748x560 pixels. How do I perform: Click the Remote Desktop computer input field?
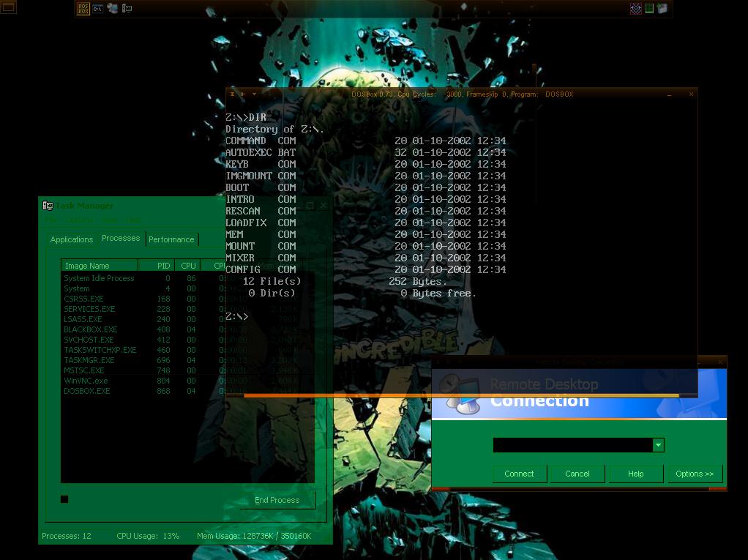pyautogui.click(x=572, y=445)
